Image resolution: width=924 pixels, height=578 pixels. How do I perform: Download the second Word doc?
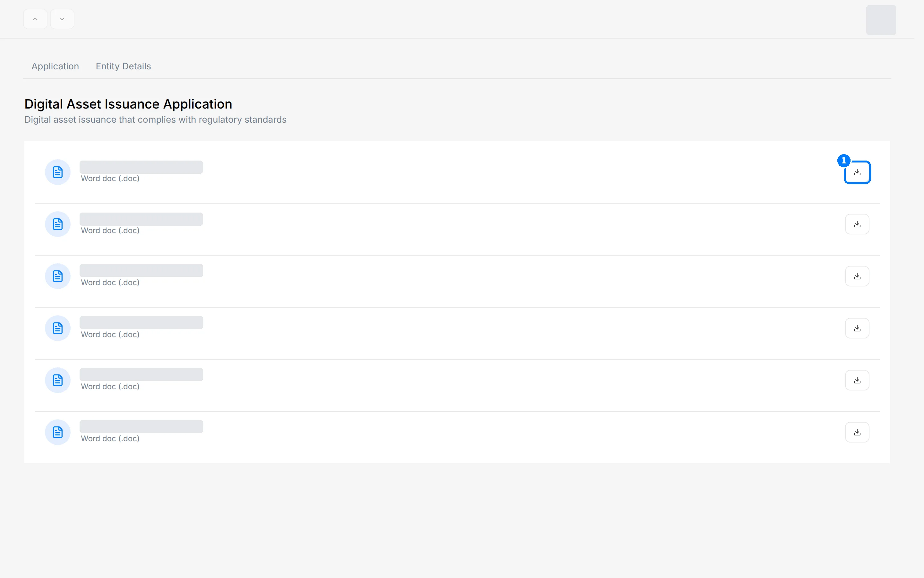coord(857,224)
